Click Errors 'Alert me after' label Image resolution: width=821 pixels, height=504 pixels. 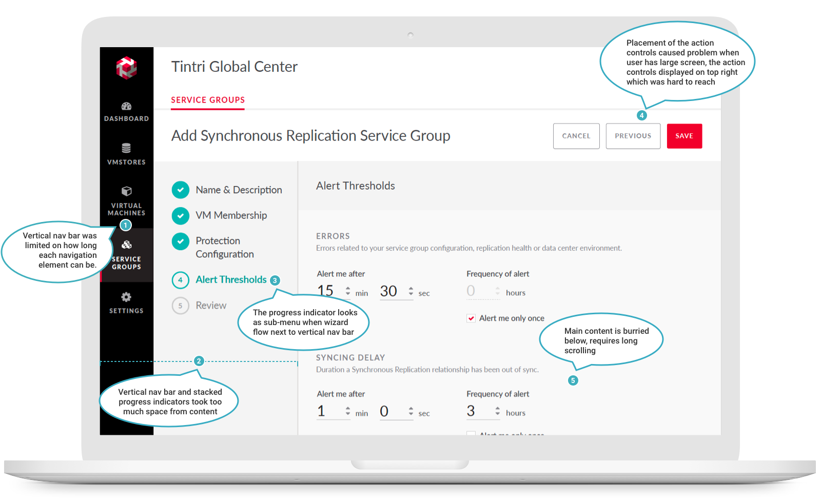(x=341, y=274)
